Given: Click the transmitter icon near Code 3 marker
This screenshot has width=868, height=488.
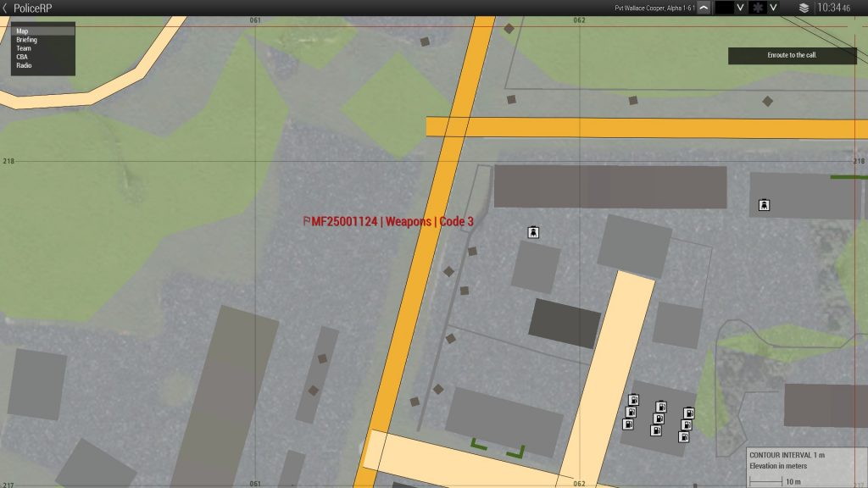Looking at the screenshot, I should (x=533, y=231).
